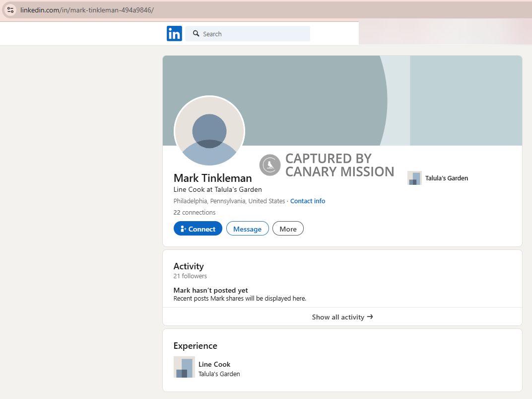Click the company logo under Experience
Image resolution: width=532 pixels, height=399 pixels.
(x=184, y=367)
